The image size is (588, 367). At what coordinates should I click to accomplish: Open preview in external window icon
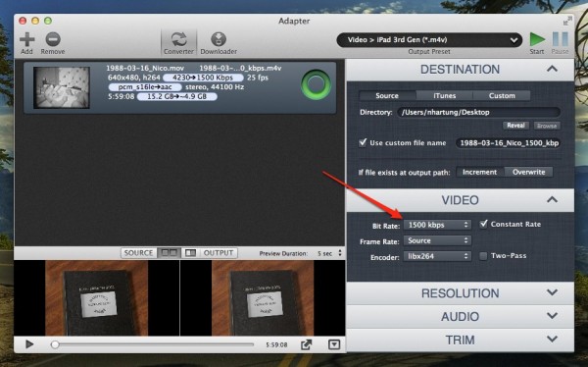[307, 344]
